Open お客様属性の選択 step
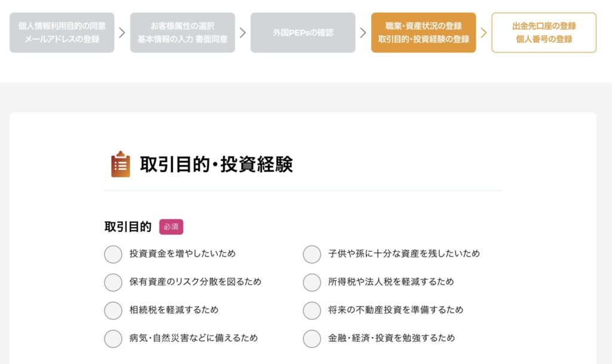Image resolution: width=612 pixels, height=364 pixels. click(x=182, y=33)
